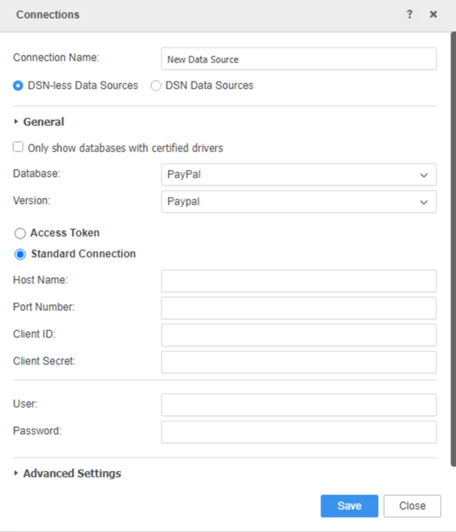Viewport: 456px width, 532px height.
Task: Open the help question mark icon
Action: (410, 14)
